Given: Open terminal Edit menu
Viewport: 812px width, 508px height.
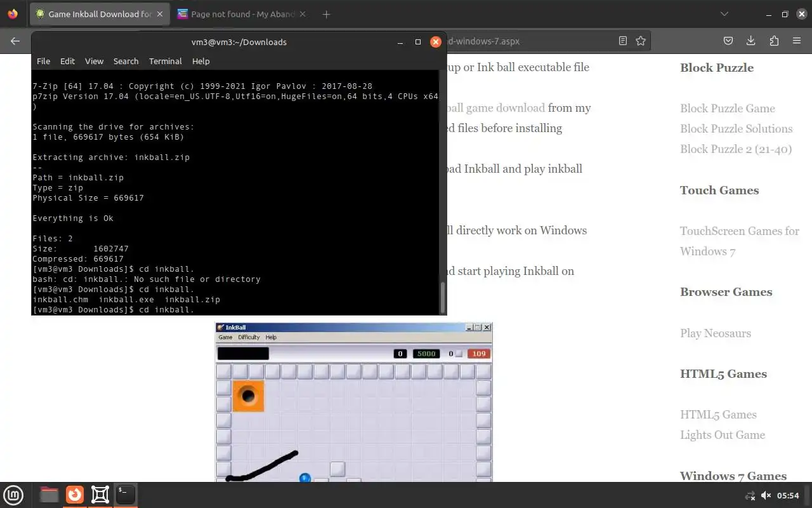Looking at the screenshot, I should point(67,61).
